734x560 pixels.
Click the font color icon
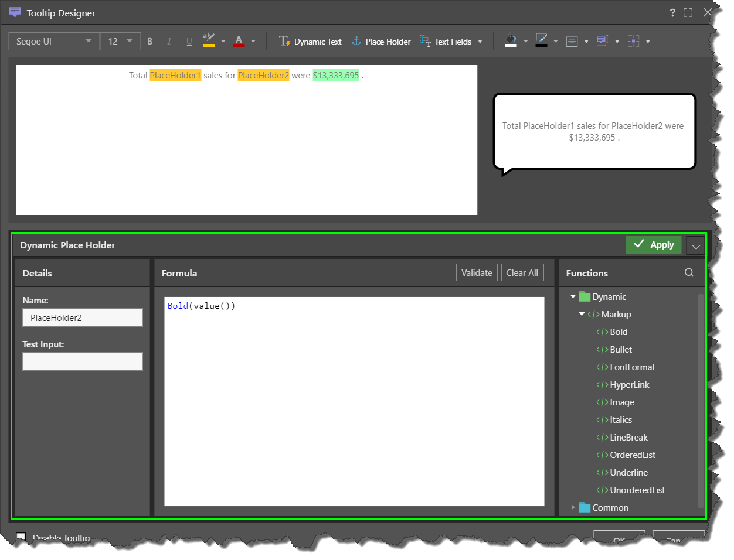[x=239, y=41]
